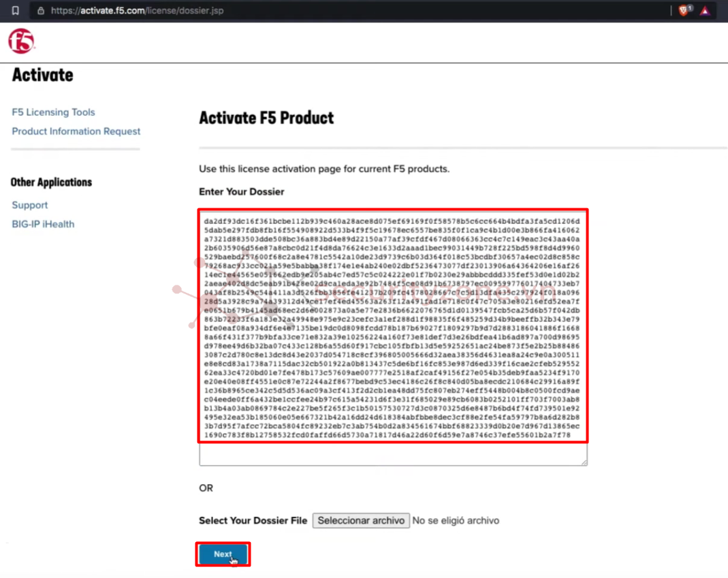This screenshot has height=578, width=728.
Task: Open the F5 Licensing Tools link
Action: click(x=53, y=112)
